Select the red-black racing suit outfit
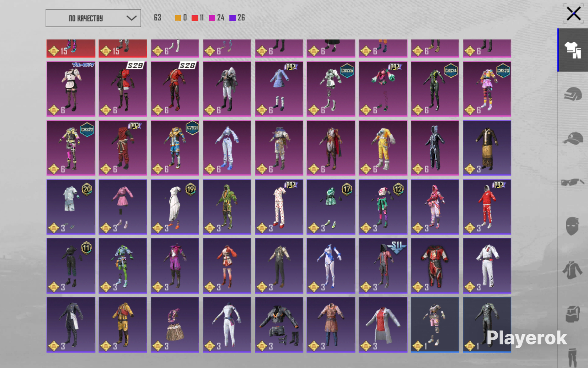The height and width of the screenshot is (368, 588). coord(435,266)
